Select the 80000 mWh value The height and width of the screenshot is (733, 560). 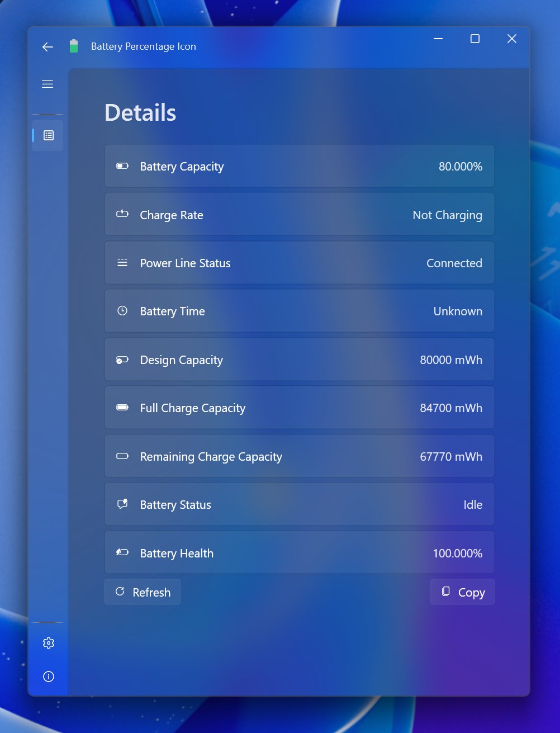(451, 360)
